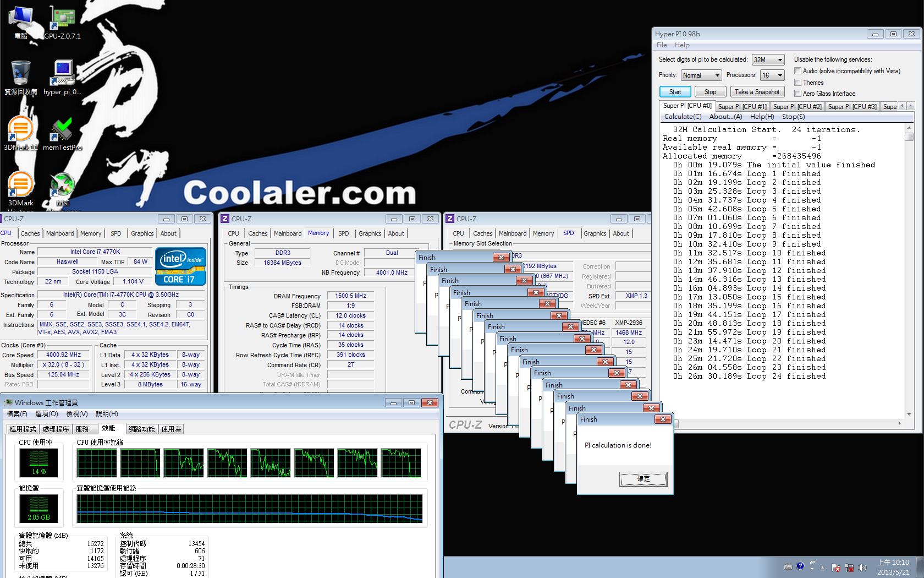This screenshot has height=578, width=924.
Task: Open the Action Center flag tray icon
Action: coord(836,568)
